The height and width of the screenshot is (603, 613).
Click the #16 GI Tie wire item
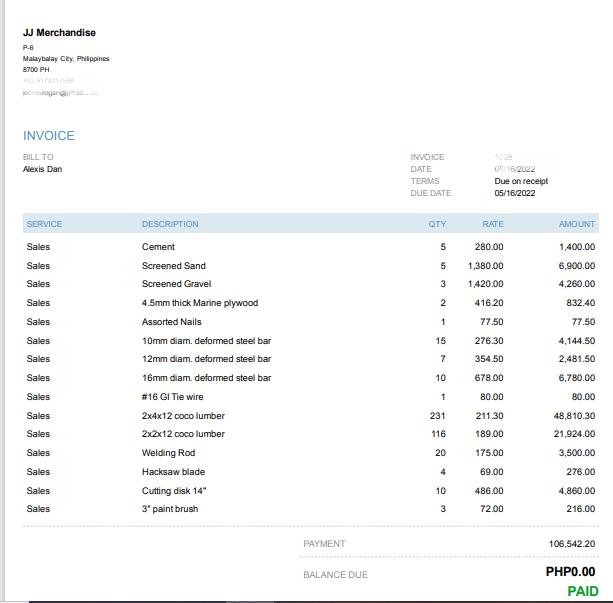pyautogui.click(x=172, y=397)
